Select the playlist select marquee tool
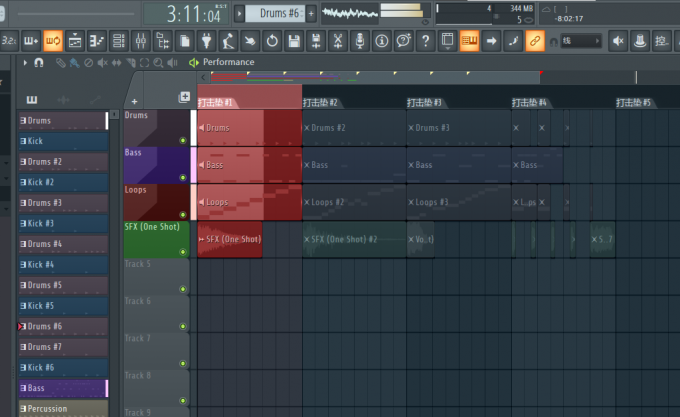Viewport: 680px width, 417px height. coord(144,63)
